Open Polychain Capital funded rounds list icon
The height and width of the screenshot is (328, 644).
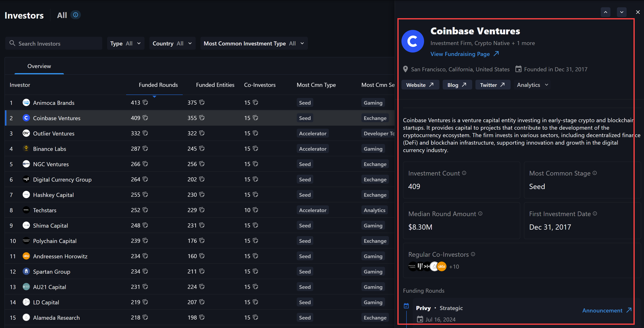pyautogui.click(x=145, y=241)
